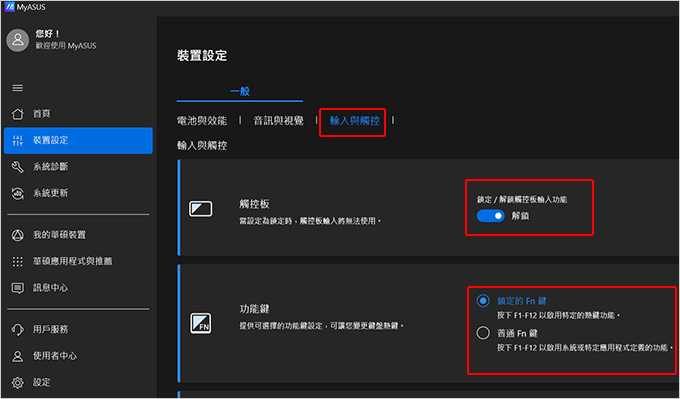The image size is (680, 399).
Task: Click the 鎖定 / 解鎖觸控板輸入功能 label
Action: pos(522,200)
